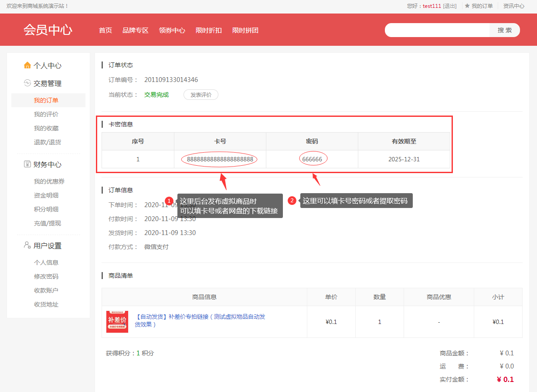Switch to the 首页 menu item
This screenshot has width=537, height=392.
[105, 31]
